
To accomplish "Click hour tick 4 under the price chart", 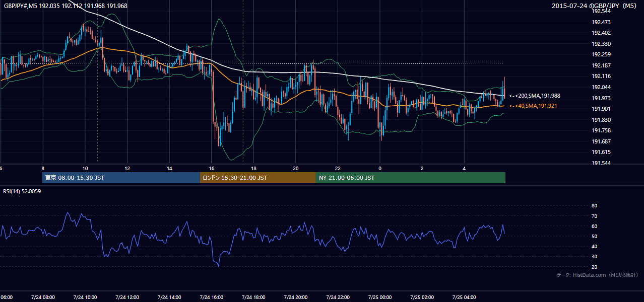I will point(464,168).
